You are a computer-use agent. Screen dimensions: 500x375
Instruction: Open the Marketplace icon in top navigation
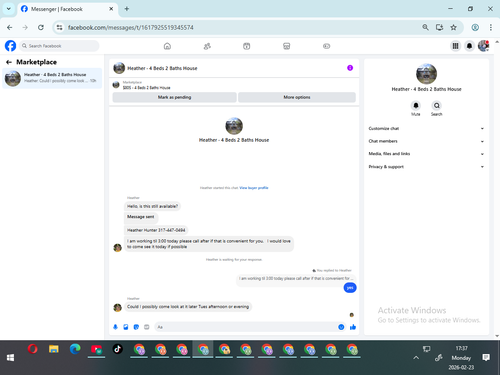[x=286, y=46]
